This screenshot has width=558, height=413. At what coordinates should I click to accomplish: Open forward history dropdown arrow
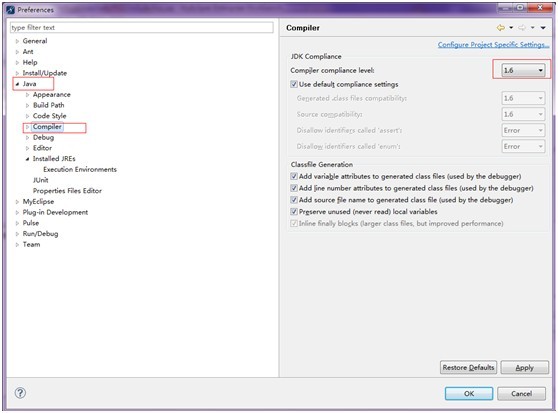532,28
